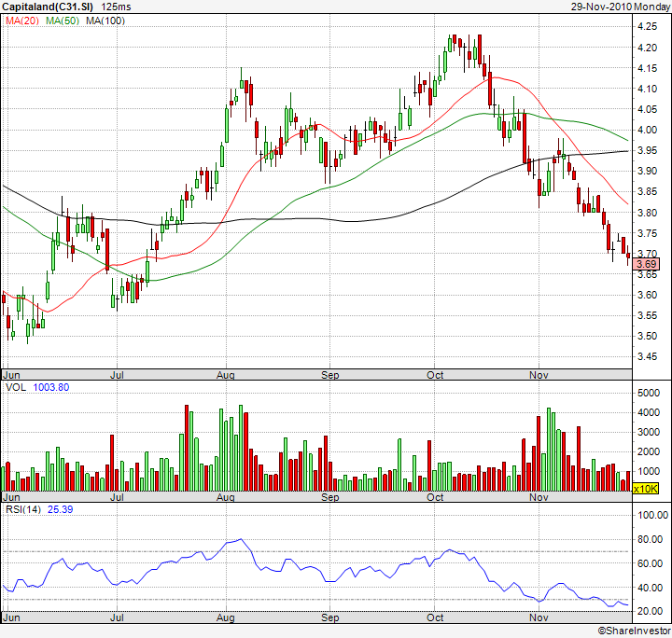This screenshot has width=672, height=638.
Task: Click the 4.25 price axis label
Action: pos(647,26)
